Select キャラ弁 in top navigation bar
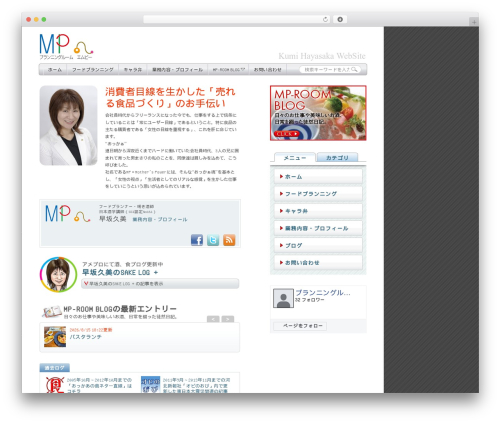The width and height of the screenshot is (500, 423). click(133, 69)
